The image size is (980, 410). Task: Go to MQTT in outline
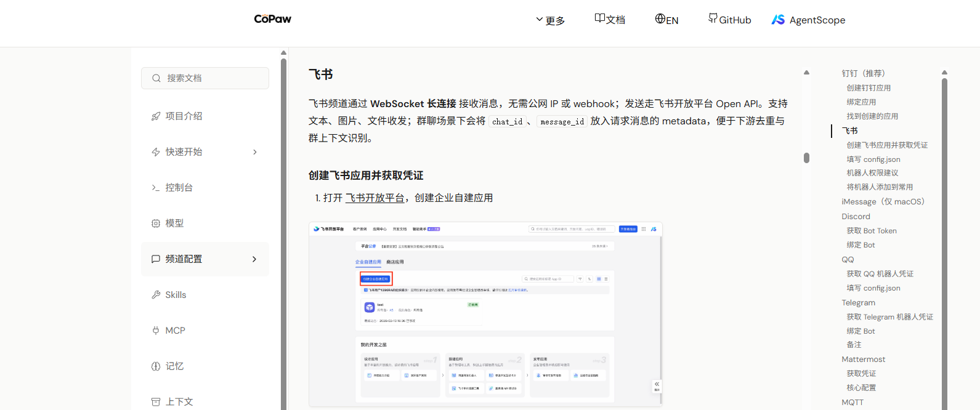coord(852,403)
